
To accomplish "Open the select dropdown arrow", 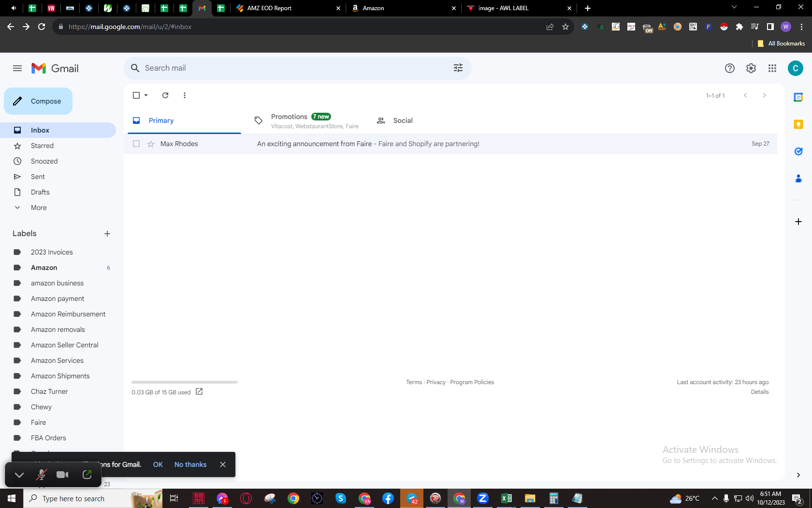I will click(x=146, y=95).
